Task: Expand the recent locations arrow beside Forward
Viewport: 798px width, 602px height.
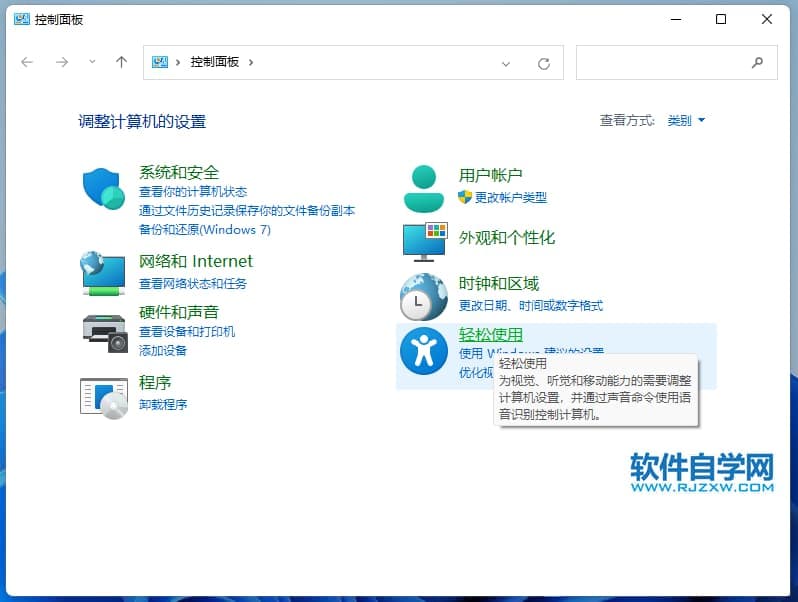Action: coord(92,62)
